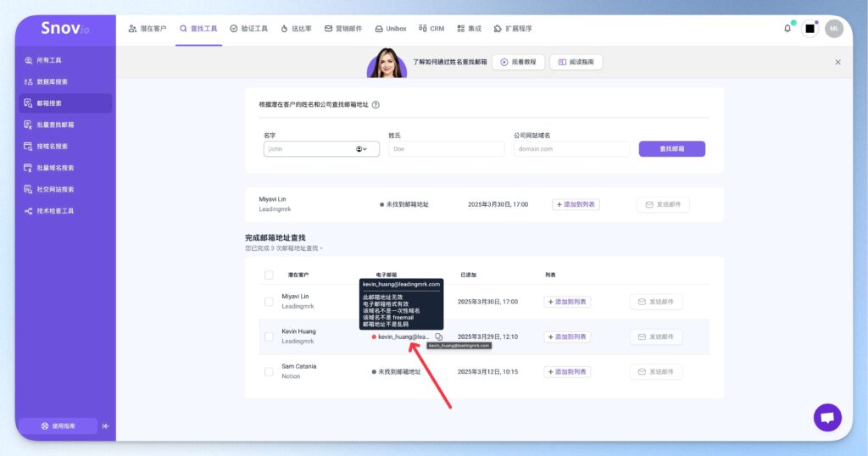Screen dimensions: 868x456
Task: Switch to the 扩展程序 tab
Action: 513,29
